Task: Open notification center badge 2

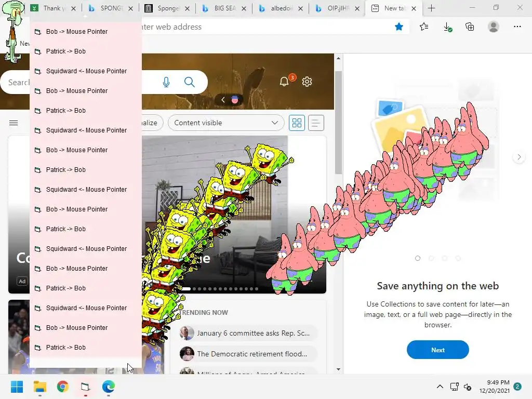Action: (x=517, y=387)
